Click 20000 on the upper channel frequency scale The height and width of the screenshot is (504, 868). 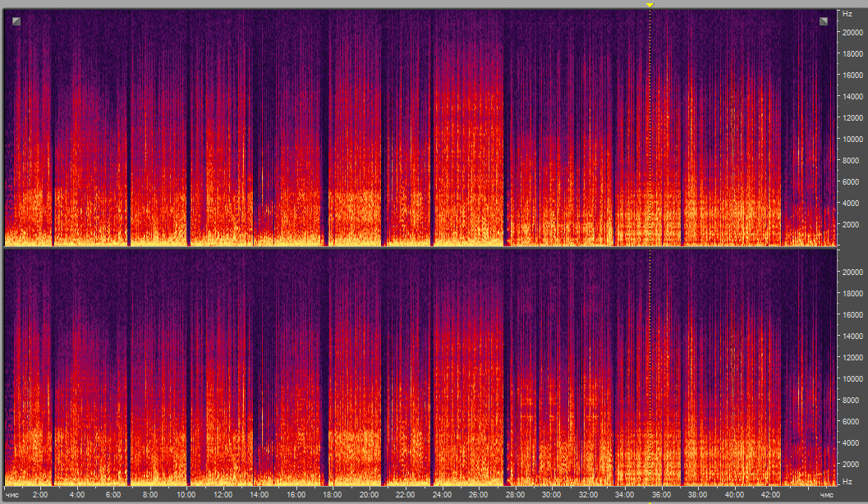click(x=850, y=32)
